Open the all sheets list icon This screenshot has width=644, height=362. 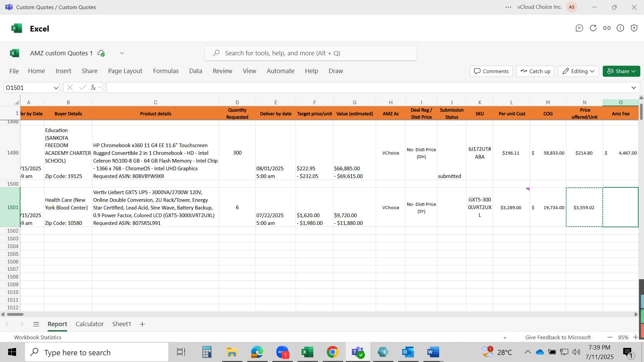click(x=36, y=324)
